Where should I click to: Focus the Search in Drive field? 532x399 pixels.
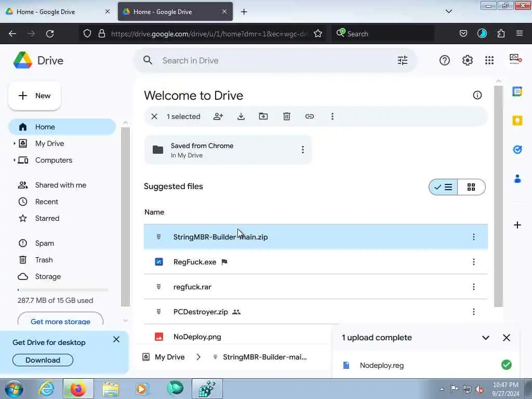click(x=275, y=60)
